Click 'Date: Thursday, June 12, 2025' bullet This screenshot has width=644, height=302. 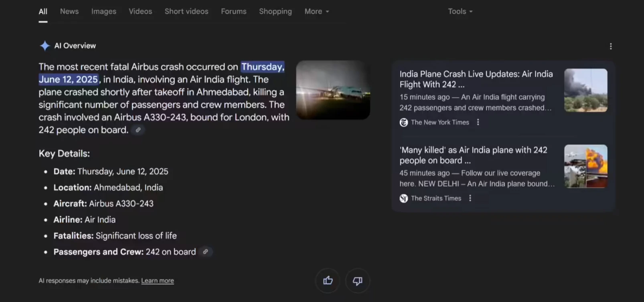111,171
